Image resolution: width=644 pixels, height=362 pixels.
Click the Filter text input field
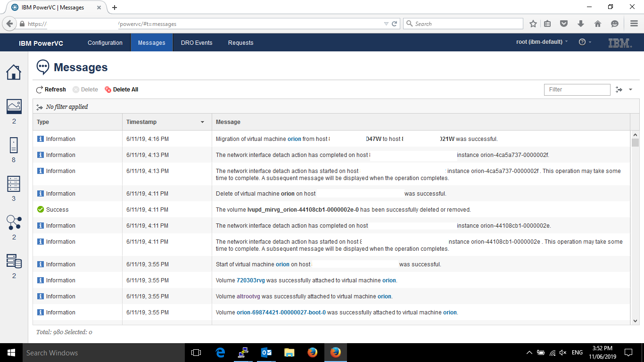point(577,90)
